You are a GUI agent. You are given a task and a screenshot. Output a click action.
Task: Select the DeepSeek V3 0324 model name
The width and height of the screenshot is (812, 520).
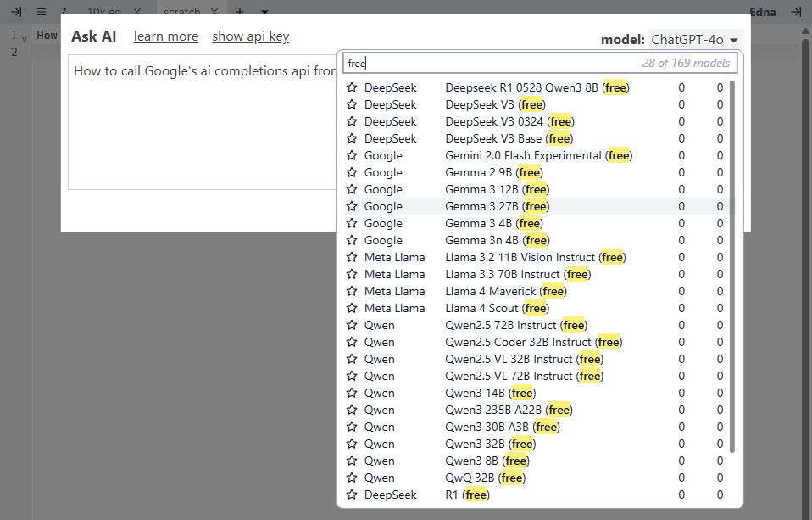click(x=509, y=121)
